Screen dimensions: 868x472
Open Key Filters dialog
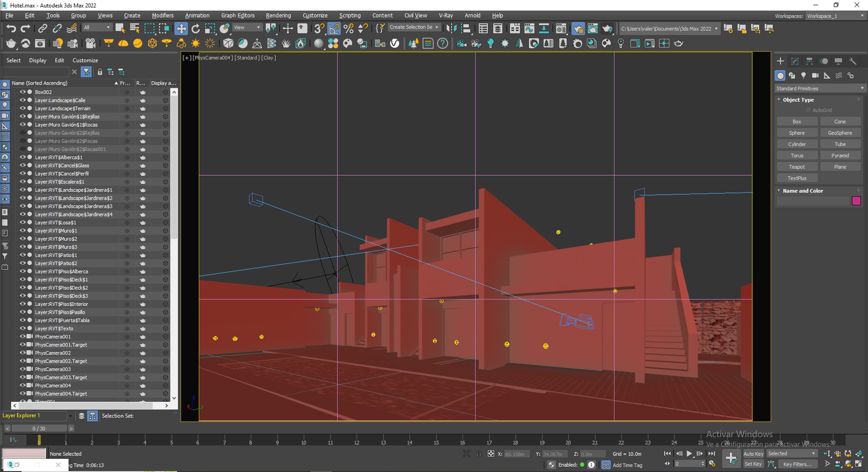tap(797, 464)
